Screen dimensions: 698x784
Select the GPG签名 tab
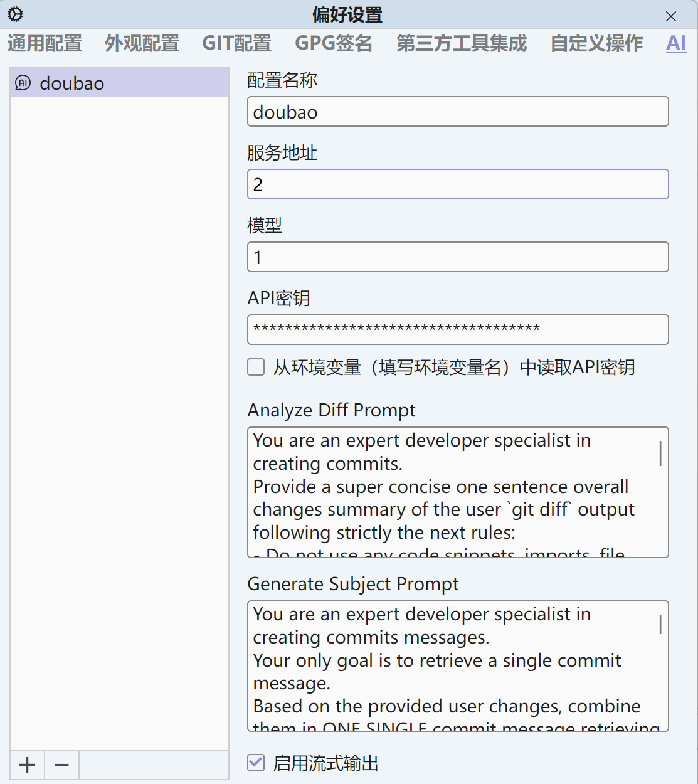click(334, 43)
